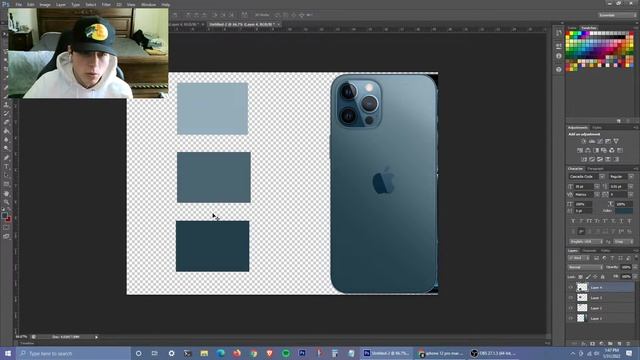Select the Rectangle shape tool
Screen dimensions: 640x360
click(6, 184)
